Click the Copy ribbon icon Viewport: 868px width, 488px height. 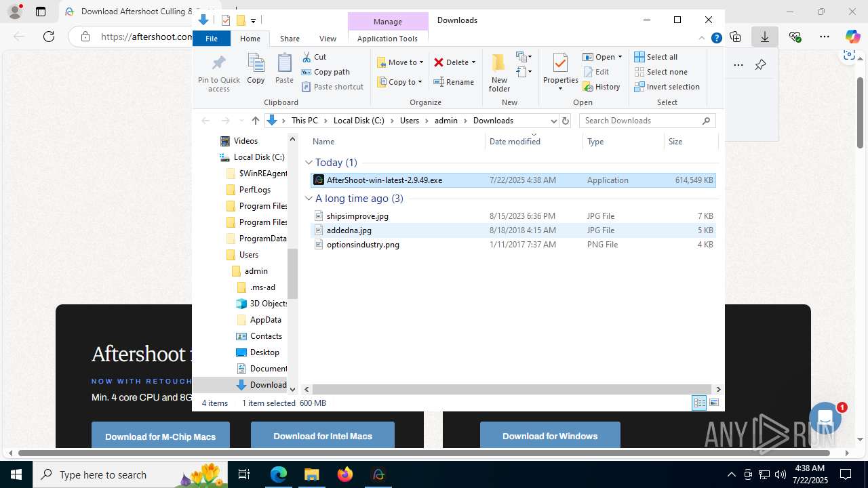tap(256, 68)
